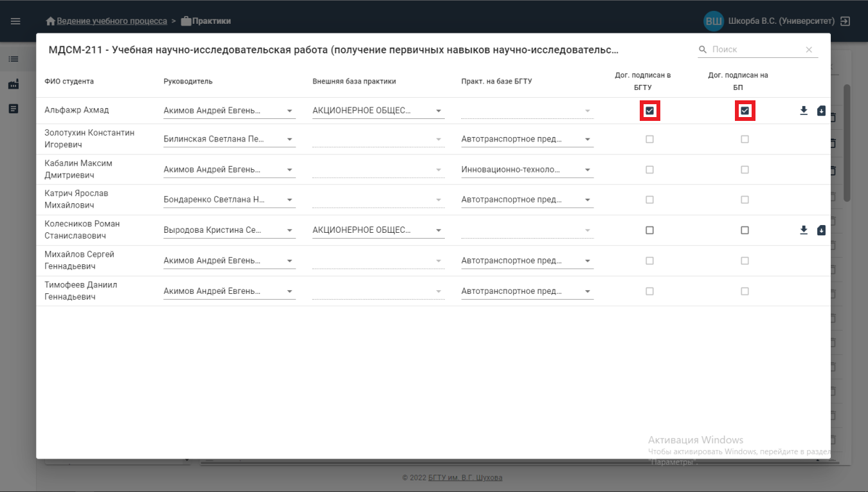
Task: Select student name Золотухин Константин Игоревич
Action: point(89,139)
